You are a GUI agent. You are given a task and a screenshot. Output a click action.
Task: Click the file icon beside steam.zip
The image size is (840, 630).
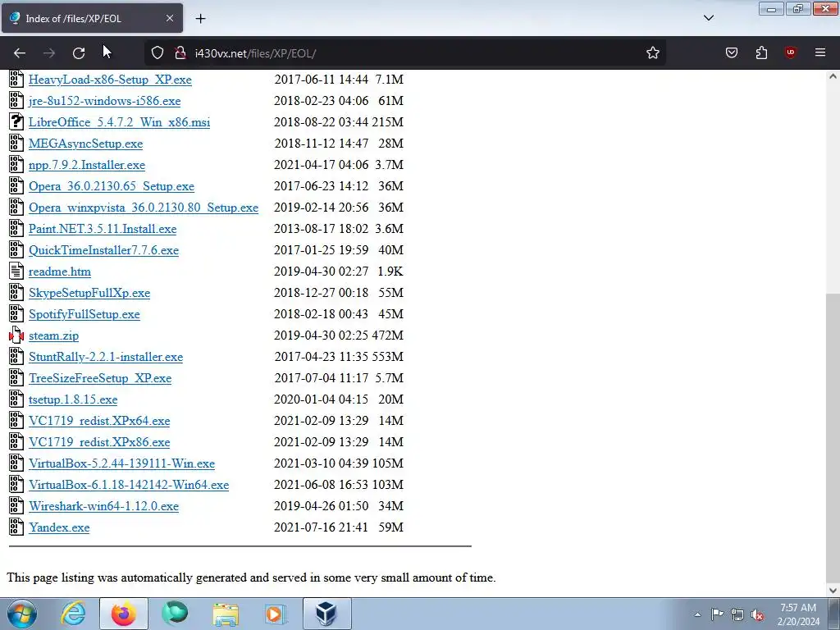(x=16, y=336)
